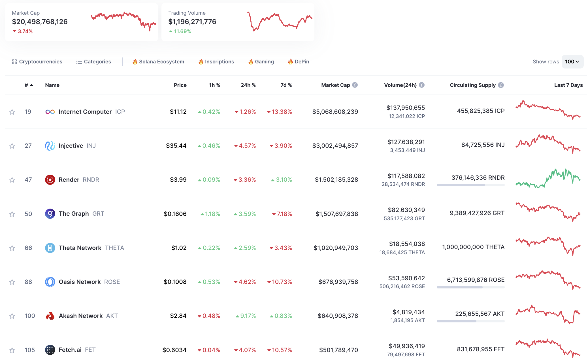Toggle Fetch.ai watchlist star
Viewport: 588px width, 364px height.
click(12, 350)
